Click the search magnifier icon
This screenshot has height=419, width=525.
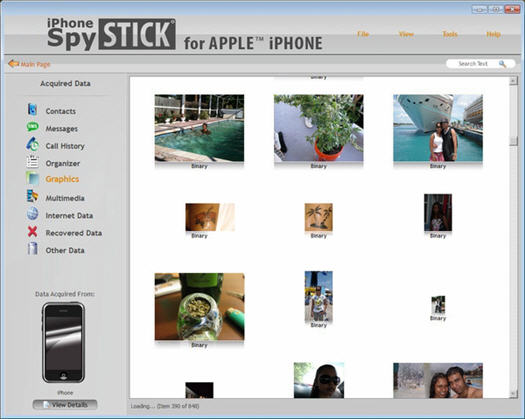[x=502, y=64]
